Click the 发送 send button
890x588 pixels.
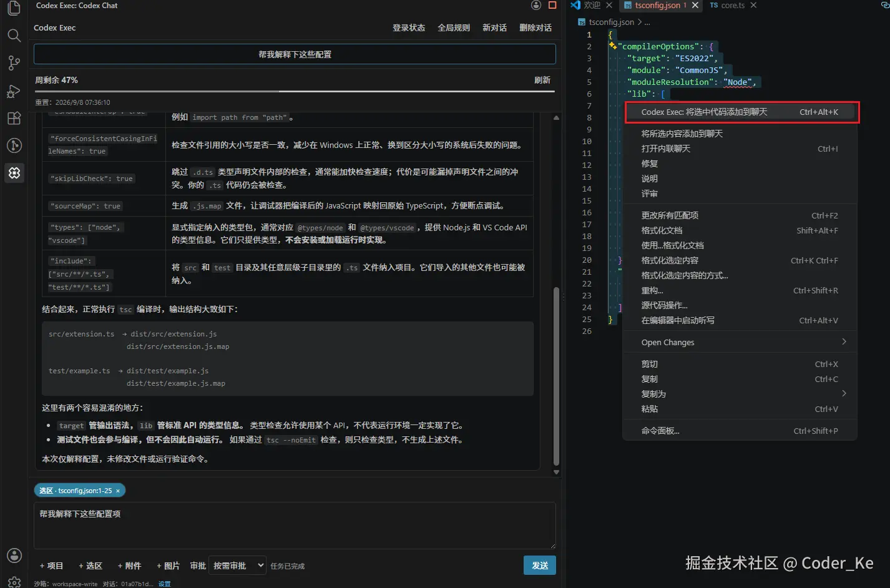tap(540, 566)
